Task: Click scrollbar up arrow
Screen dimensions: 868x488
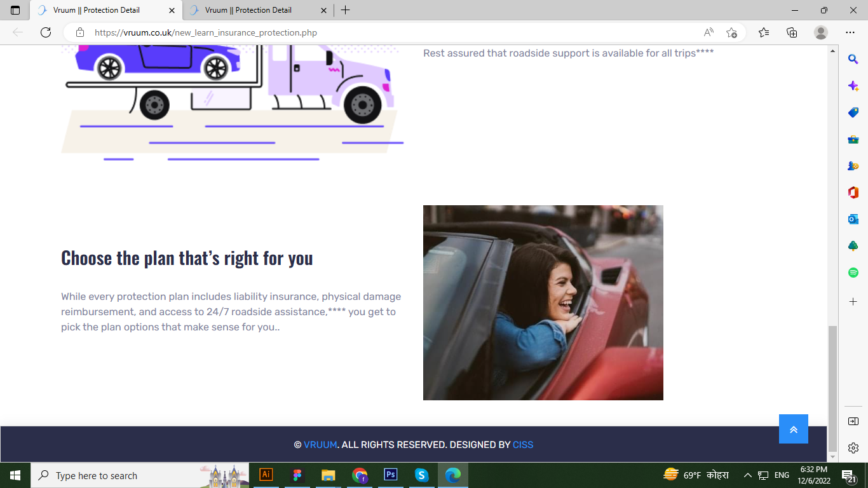Action: click(x=832, y=50)
